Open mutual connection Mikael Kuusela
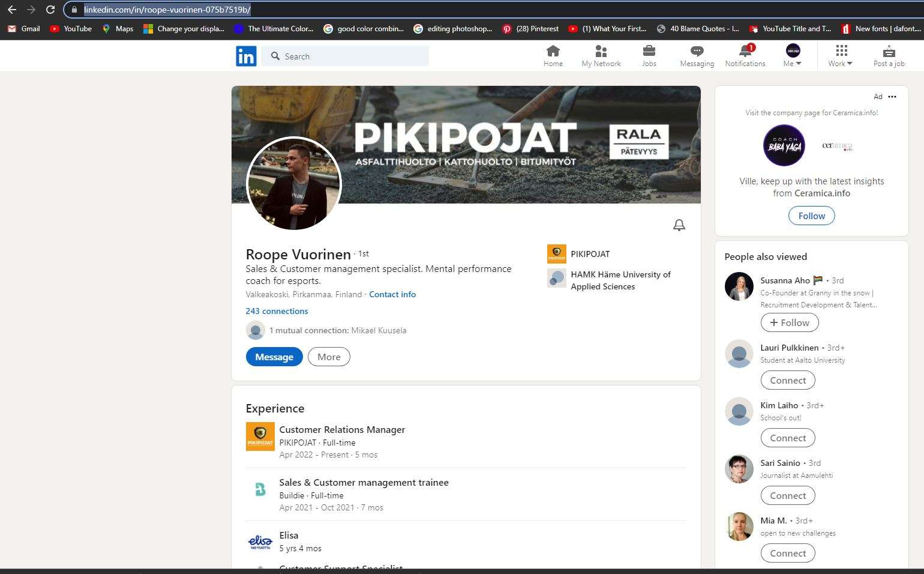The image size is (924, 574). 379,330
